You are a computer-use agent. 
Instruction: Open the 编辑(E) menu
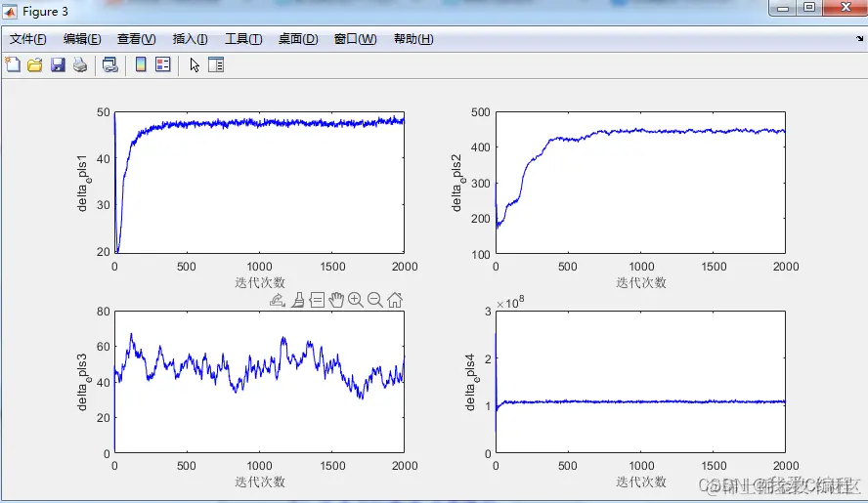tap(82, 39)
